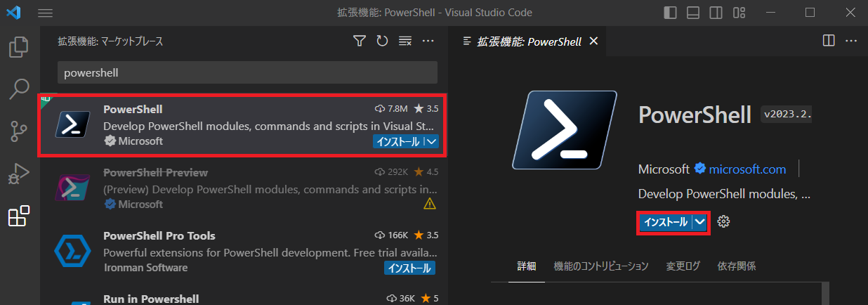
Task: Refresh the extensions marketplace list
Action: point(382,41)
